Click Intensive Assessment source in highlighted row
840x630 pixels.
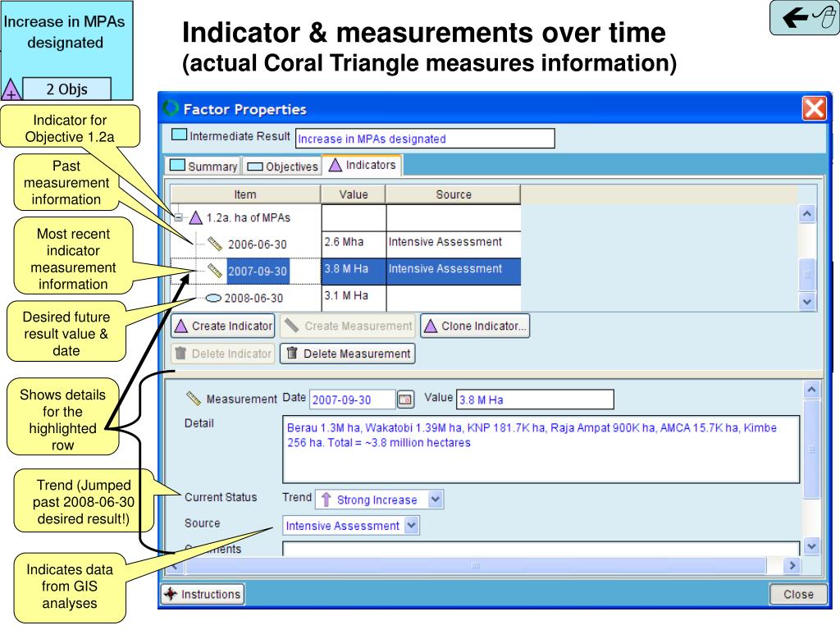coord(453,269)
